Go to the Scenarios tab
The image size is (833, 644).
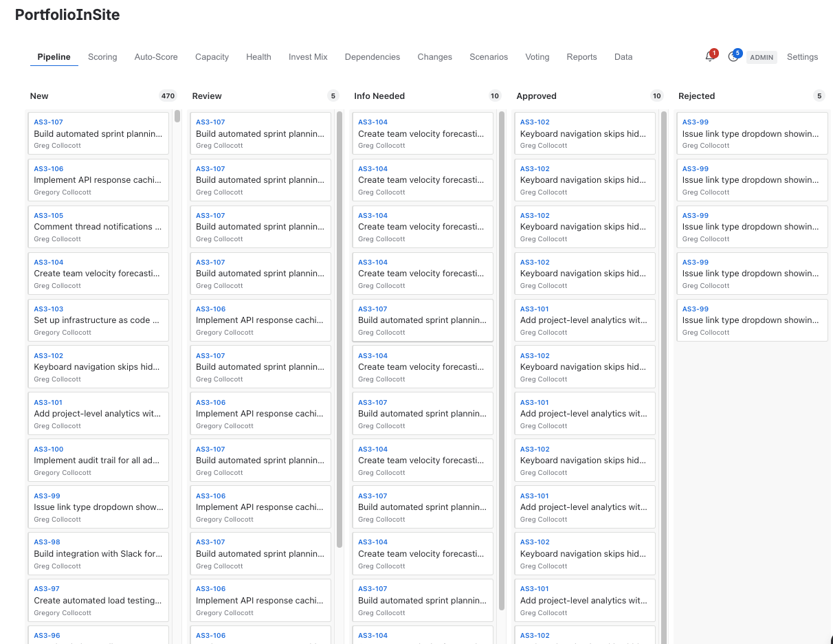[x=489, y=57]
